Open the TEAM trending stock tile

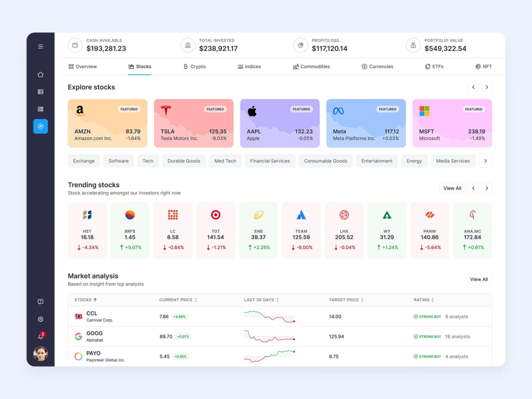(x=301, y=230)
